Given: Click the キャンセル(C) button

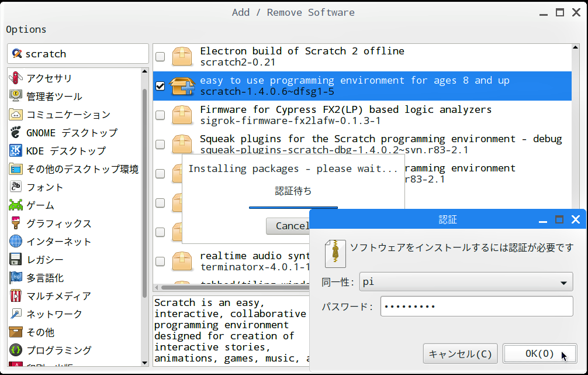Looking at the screenshot, I should pos(460,353).
